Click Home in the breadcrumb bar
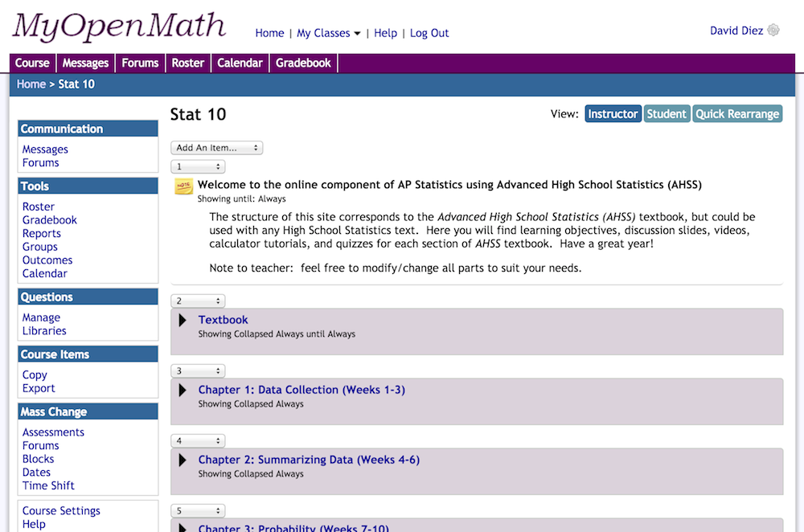804x532 pixels. [x=31, y=84]
